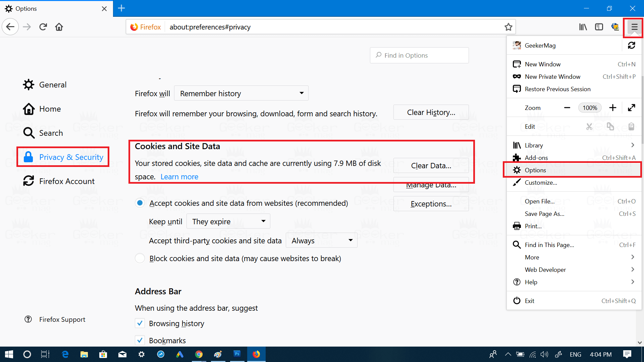644x362 pixels.
Task: Open Add-ons from the menu
Action: (x=574, y=158)
